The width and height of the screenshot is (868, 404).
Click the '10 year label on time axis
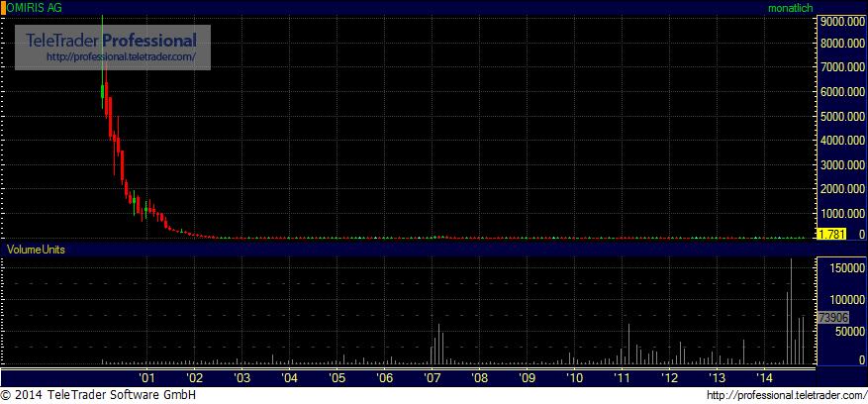click(575, 378)
